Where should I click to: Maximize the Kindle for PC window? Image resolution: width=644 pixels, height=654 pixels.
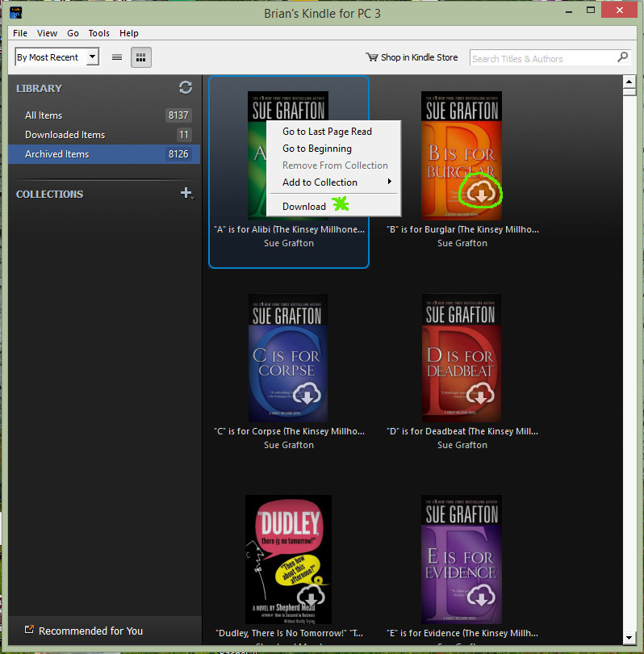591,10
